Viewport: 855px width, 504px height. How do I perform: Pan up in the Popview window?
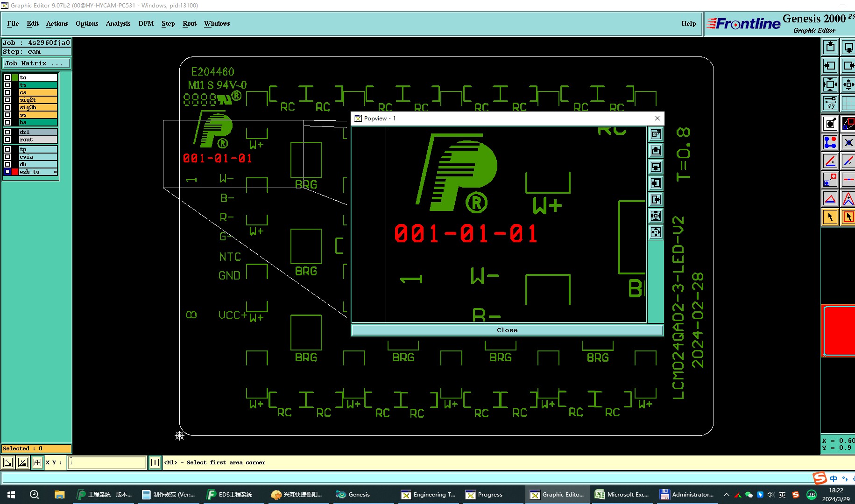pyautogui.click(x=656, y=151)
